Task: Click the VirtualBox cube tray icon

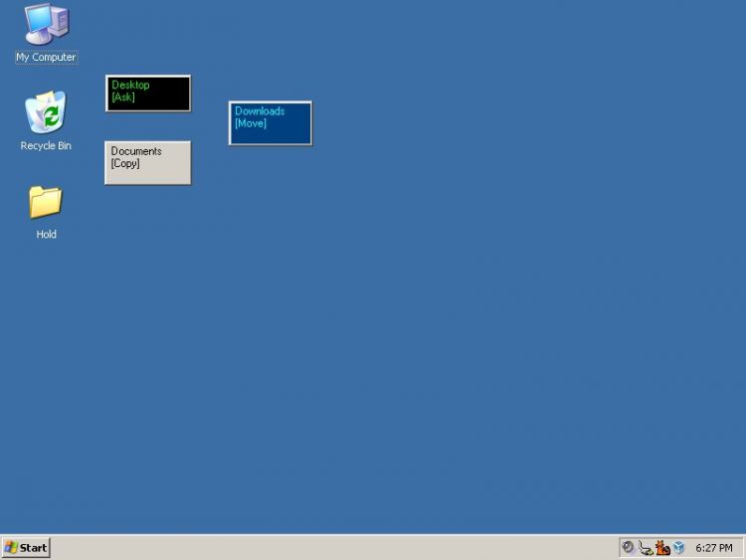Action: [679, 548]
